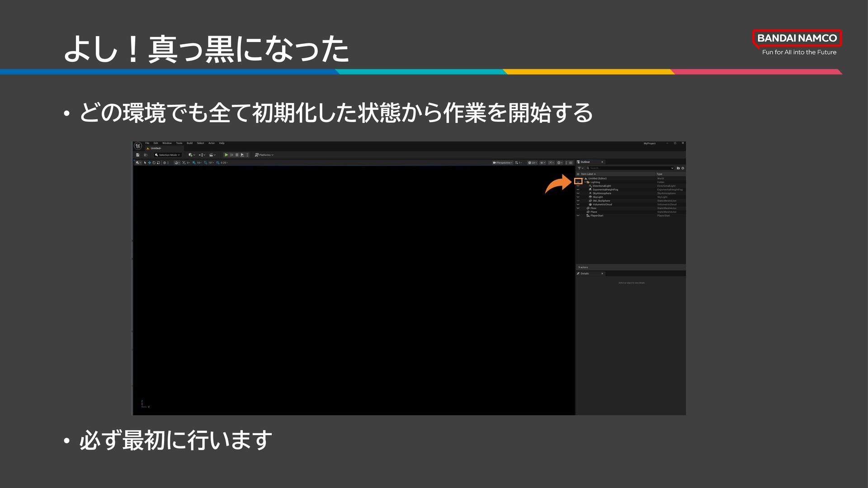The width and height of the screenshot is (868, 488).
Task: Click the add folder icon in Outliner
Action: click(x=678, y=168)
